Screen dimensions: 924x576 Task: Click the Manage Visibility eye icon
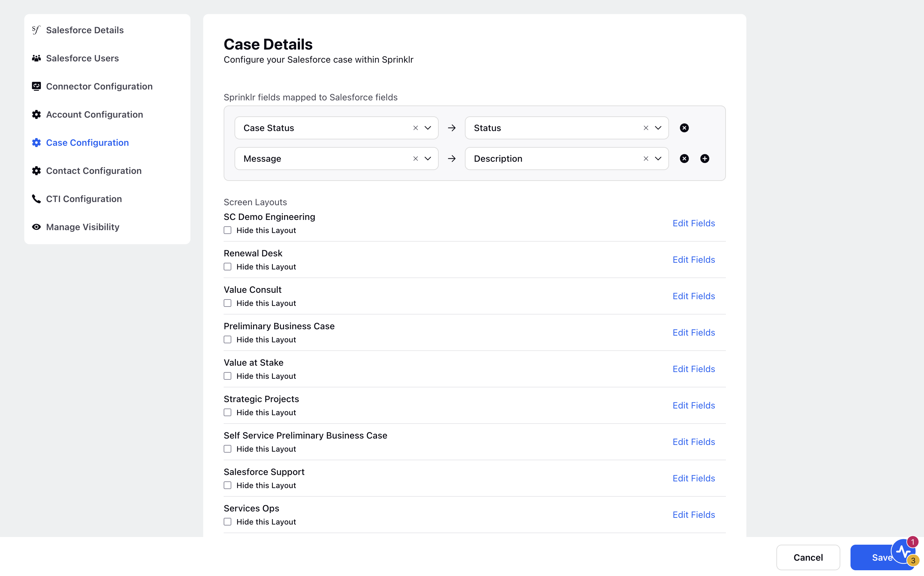[36, 227]
